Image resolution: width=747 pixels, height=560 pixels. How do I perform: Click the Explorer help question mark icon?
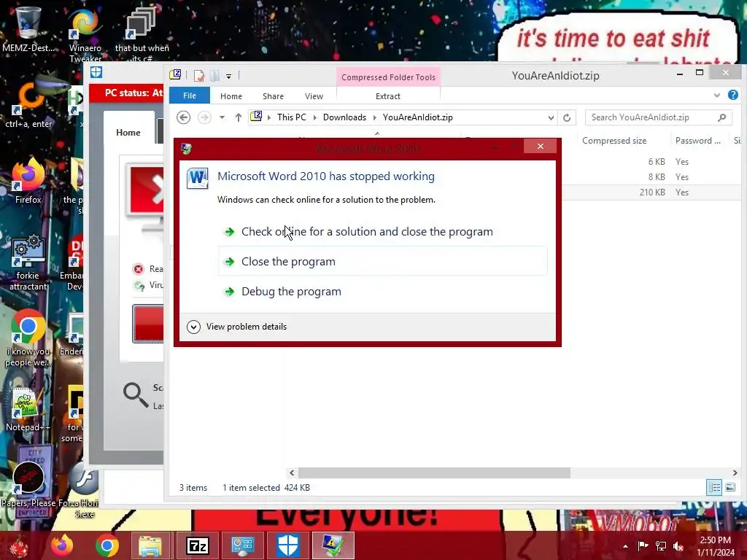tap(732, 96)
